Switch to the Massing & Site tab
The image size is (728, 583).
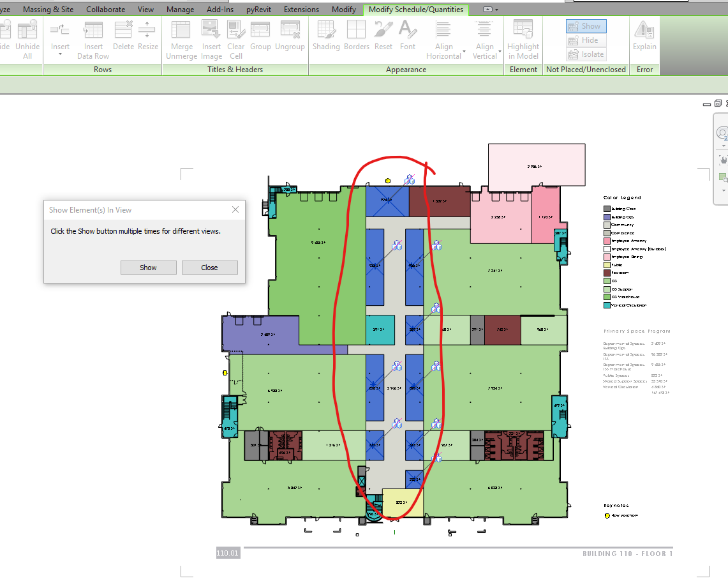pyautogui.click(x=48, y=10)
